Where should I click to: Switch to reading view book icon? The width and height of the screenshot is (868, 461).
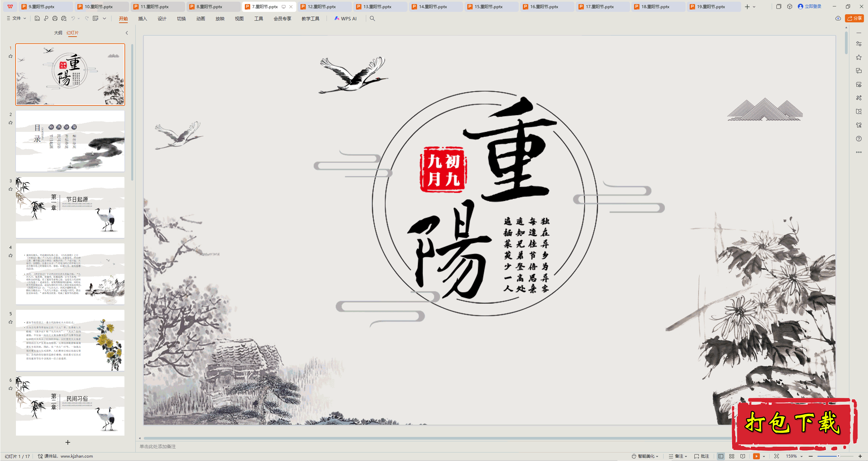point(743,456)
